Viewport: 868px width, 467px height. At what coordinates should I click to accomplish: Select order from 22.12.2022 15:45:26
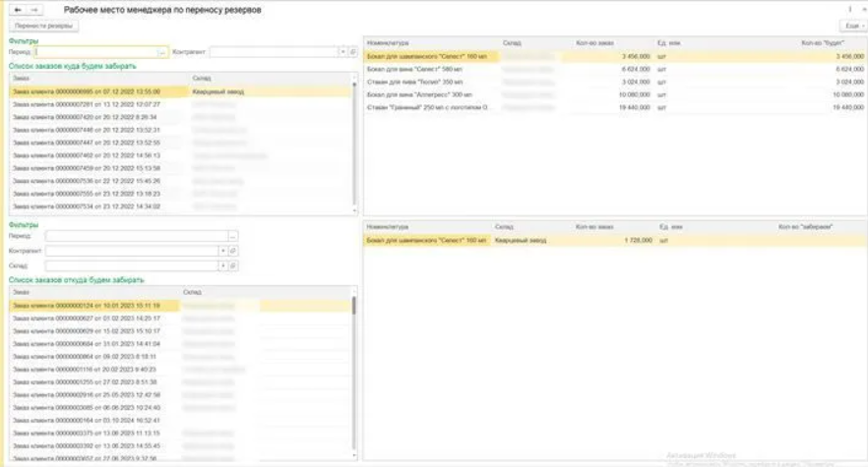pyautogui.click(x=180, y=181)
